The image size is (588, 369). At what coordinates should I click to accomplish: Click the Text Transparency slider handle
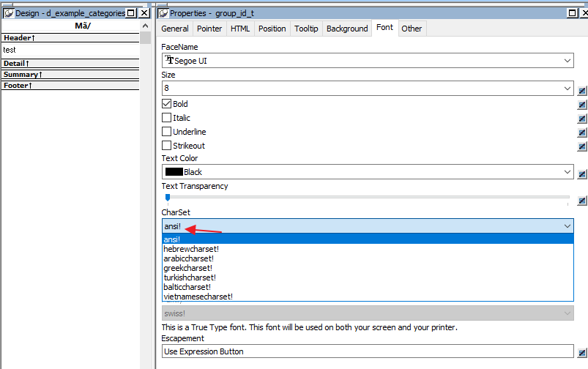point(168,197)
